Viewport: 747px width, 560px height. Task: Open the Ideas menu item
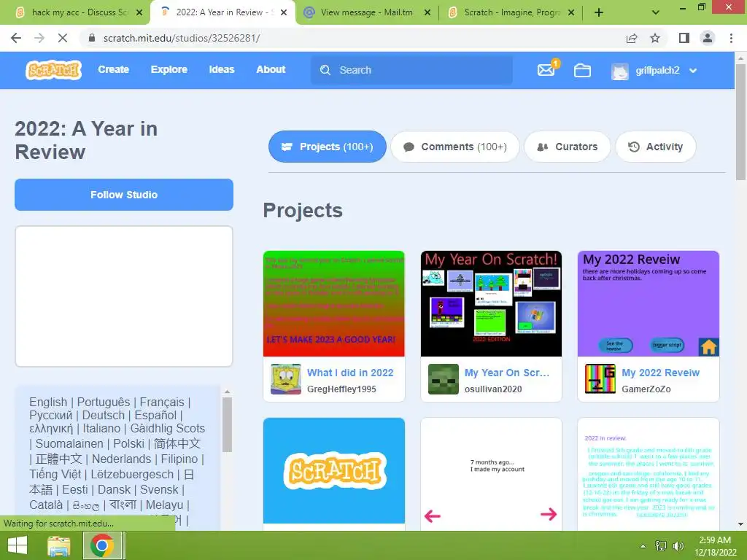click(x=222, y=69)
